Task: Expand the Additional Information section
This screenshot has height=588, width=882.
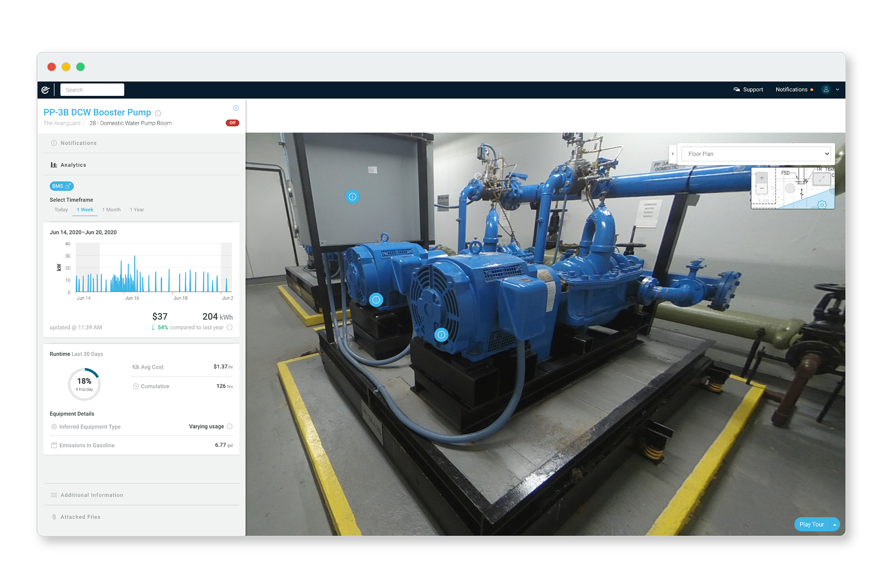Action: pos(92,495)
